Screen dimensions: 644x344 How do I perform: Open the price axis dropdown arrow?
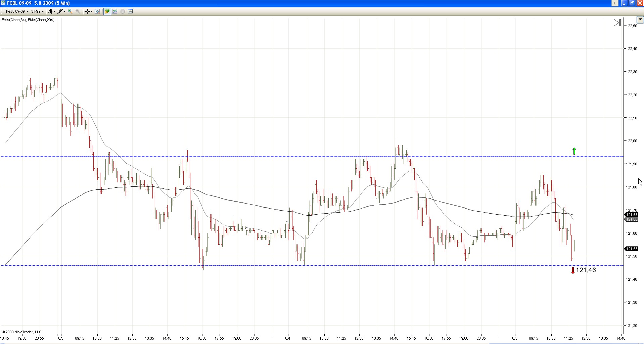click(640, 19)
